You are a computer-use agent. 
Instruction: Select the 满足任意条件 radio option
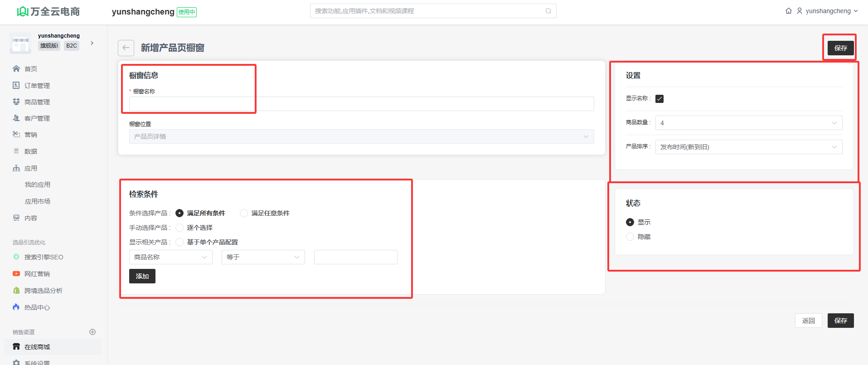(244, 213)
